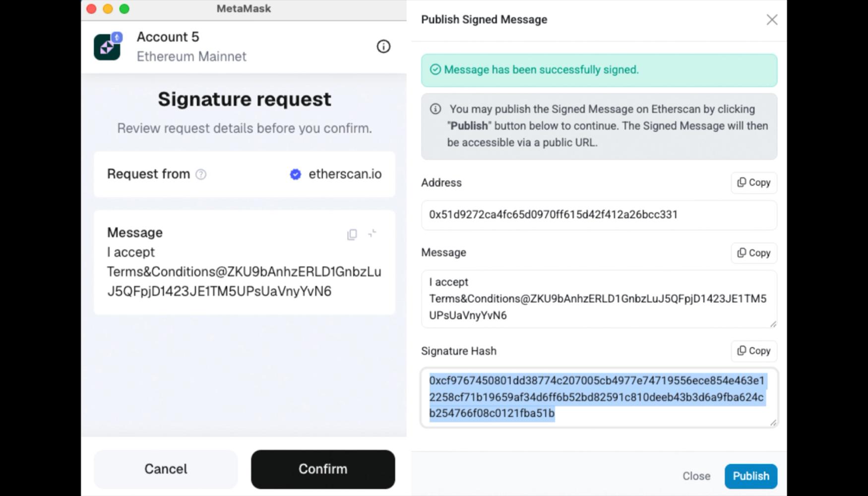The height and width of the screenshot is (496, 868).
Task: Click the red close window button
Action: (x=91, y=9)
